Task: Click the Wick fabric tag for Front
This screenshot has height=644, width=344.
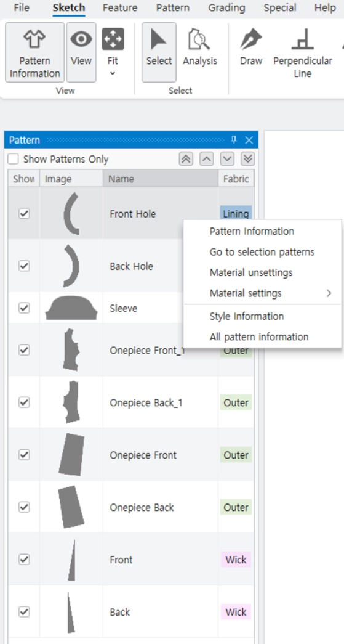Action: pyautogui.click(x=236, y=560)
